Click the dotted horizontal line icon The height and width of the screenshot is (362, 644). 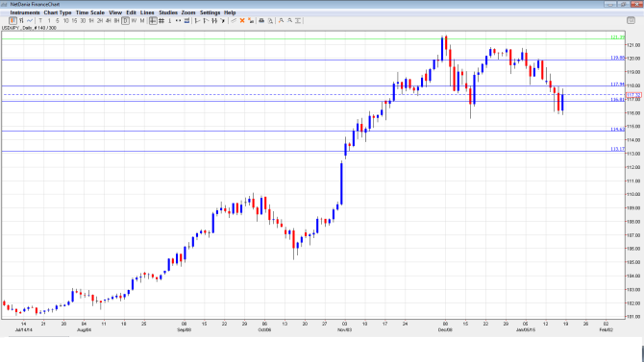click(178, 20)
